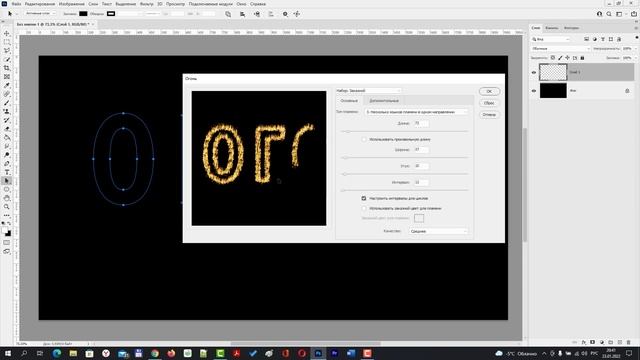This screenshot has height=360, width=640.
Task: Expand the layer fill dropdown arrow
Action: pos(636,58)
